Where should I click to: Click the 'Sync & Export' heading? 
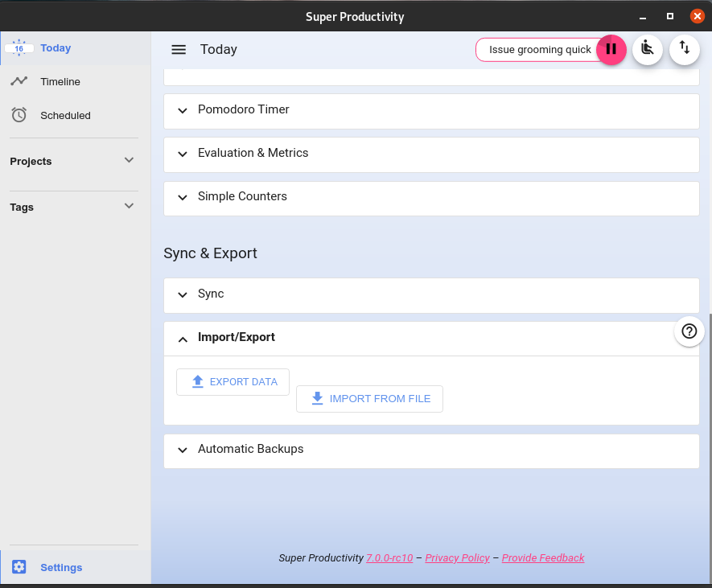pos(210,253)
